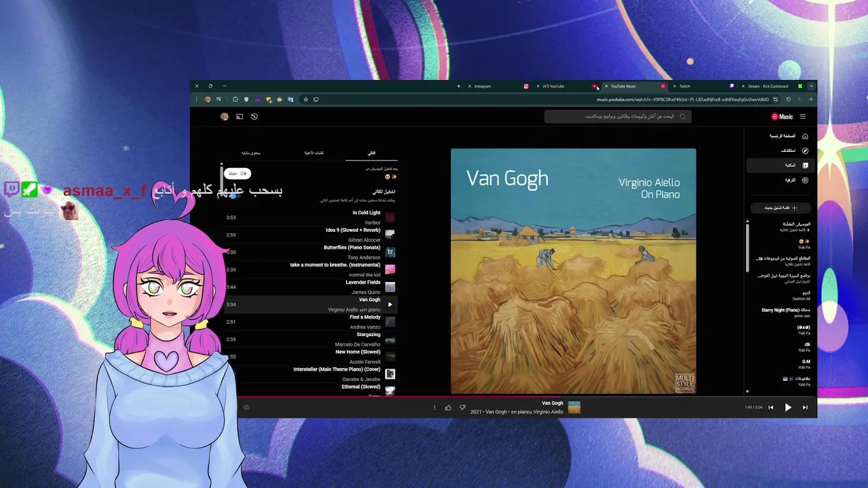868x488 pixels.
Task: Click the Interstellar track thumbnail
Action: click(x=390, y=374)
